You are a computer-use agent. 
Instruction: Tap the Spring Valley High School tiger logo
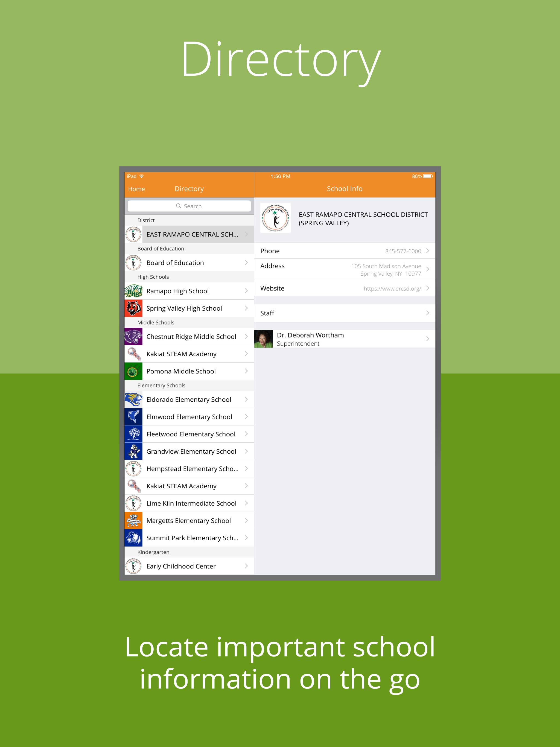coord(133,308)
